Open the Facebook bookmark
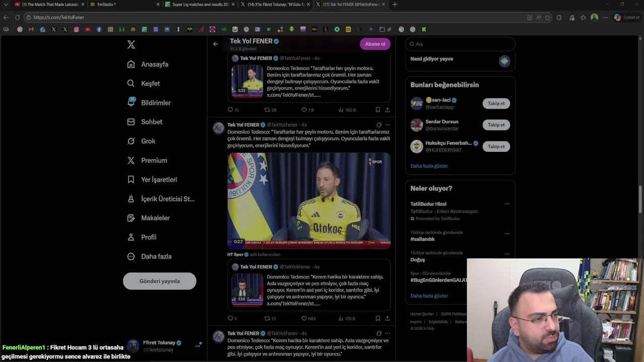The image size is (644, 362). click(99, 29)
